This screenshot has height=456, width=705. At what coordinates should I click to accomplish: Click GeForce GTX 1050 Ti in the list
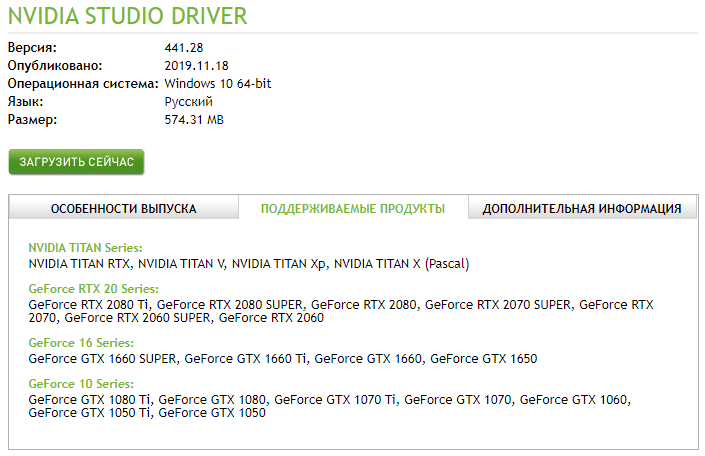[x=89, y=412]
